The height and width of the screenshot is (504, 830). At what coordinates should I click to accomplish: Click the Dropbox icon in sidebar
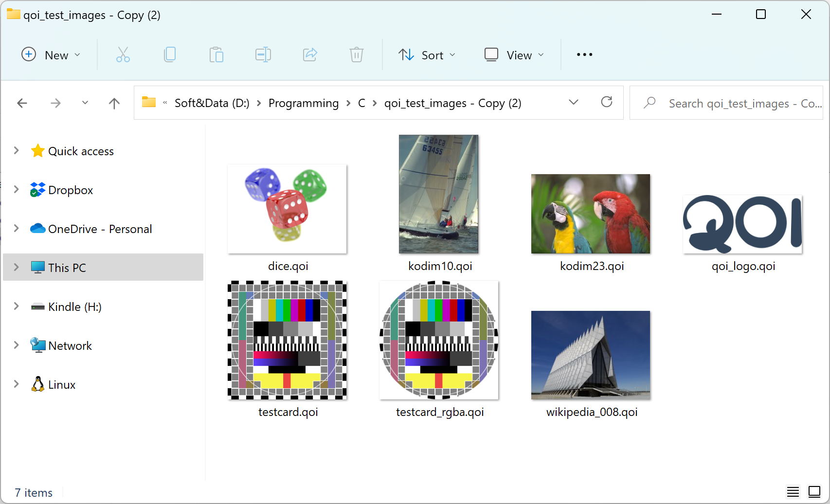click(x=37, y=190)
